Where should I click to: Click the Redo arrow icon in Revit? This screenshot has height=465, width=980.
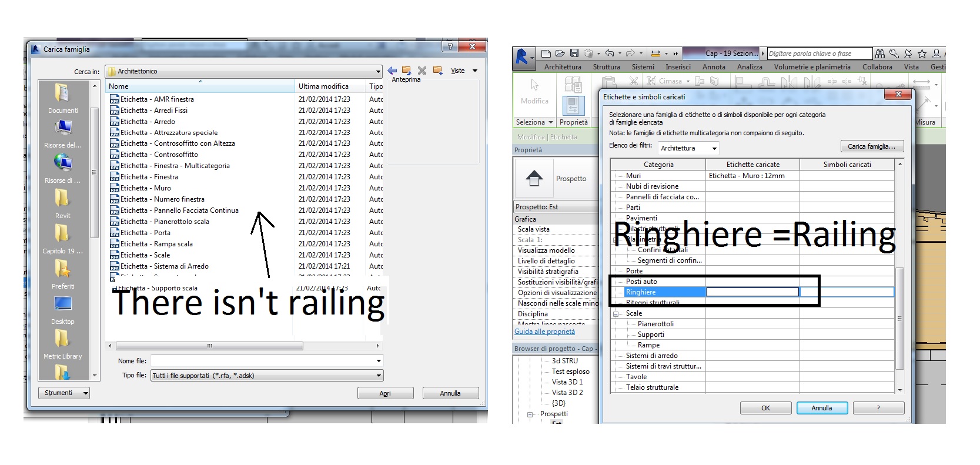pyautogui.click(x=630, y=53)
